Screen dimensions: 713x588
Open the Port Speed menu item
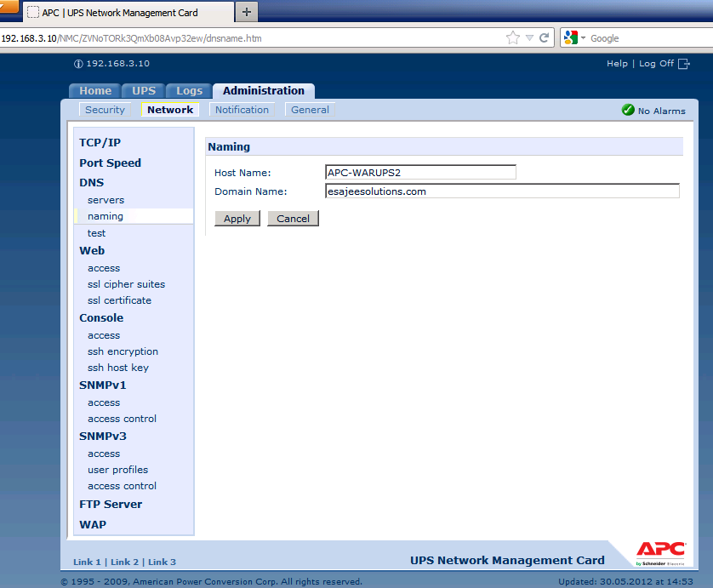[110, 163]
